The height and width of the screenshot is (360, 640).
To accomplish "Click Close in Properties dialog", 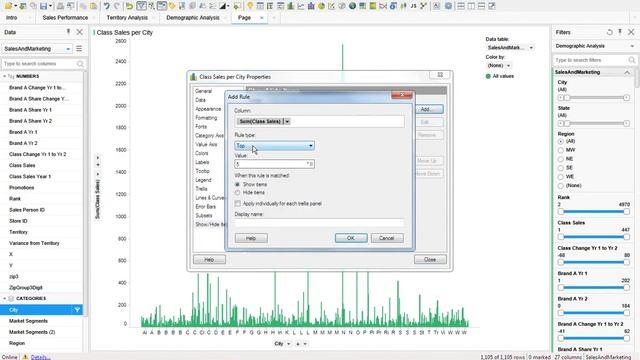I will 430,260.
